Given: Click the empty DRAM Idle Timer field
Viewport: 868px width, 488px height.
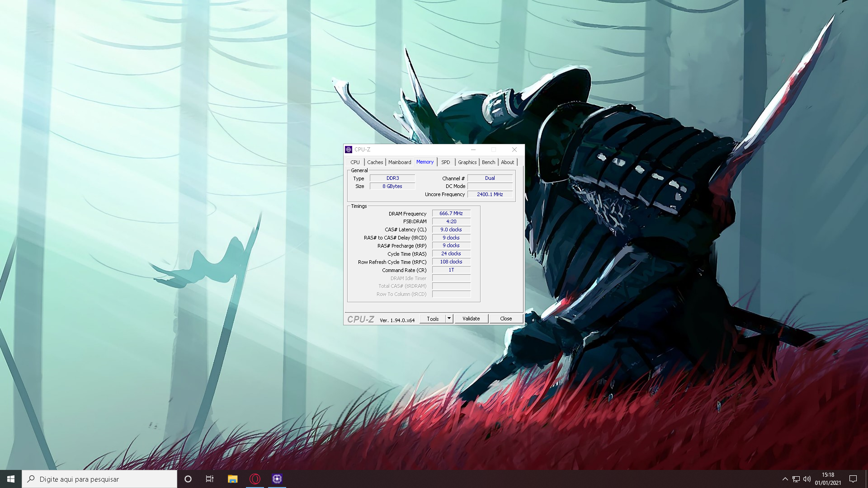Looking at the screenshot, I should (451, 278).
